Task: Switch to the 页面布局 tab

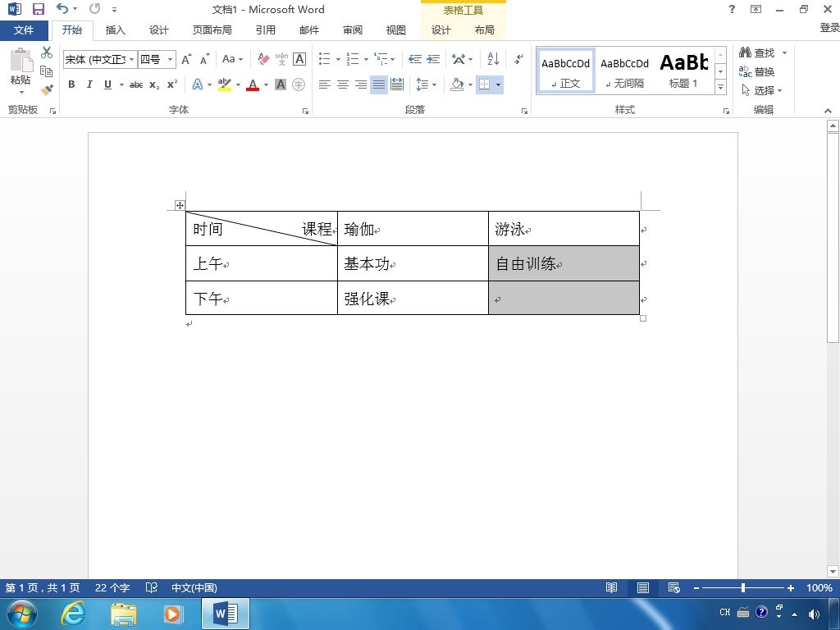Action: pos(212,30)
